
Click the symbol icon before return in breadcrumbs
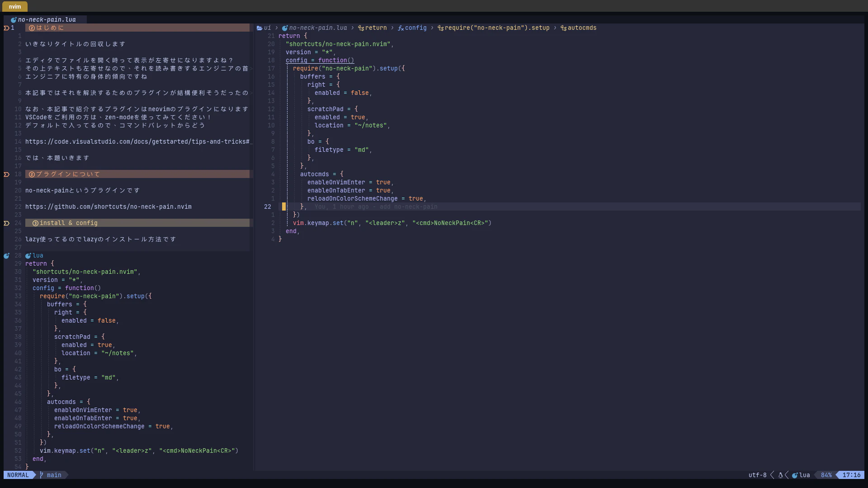361,28
